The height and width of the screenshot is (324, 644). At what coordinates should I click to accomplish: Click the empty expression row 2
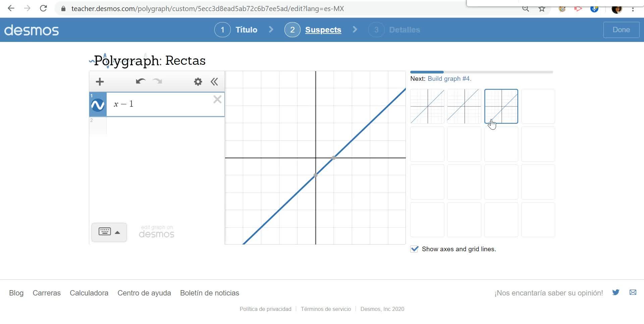164,125
